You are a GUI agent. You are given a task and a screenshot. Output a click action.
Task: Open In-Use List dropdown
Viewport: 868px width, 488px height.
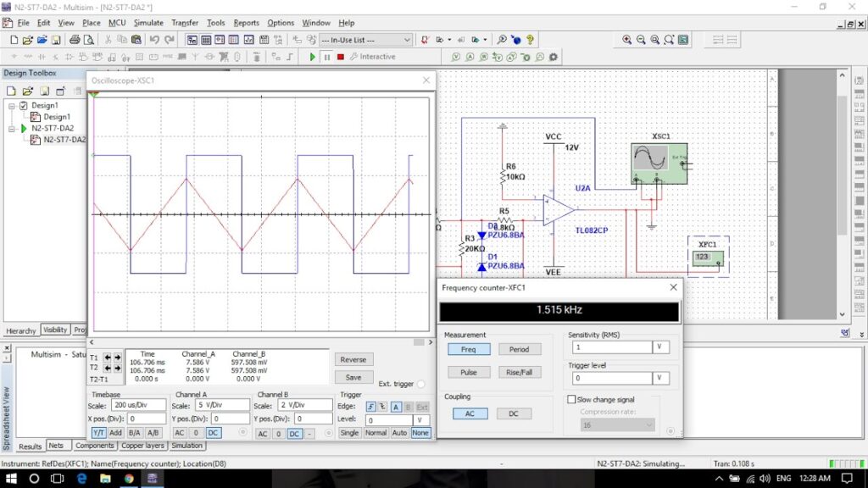407,40
